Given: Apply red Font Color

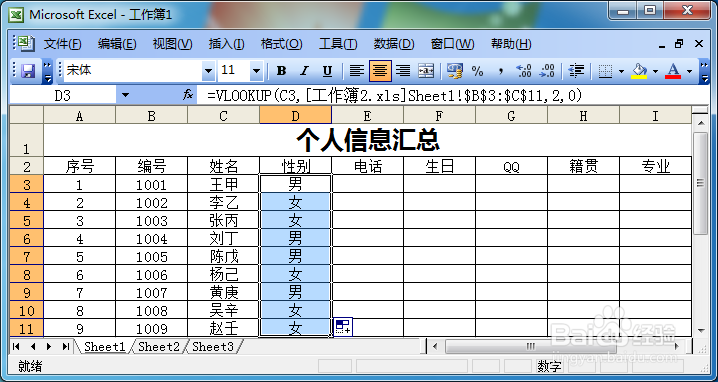Looking at the screenshot, I should point(673,71).
